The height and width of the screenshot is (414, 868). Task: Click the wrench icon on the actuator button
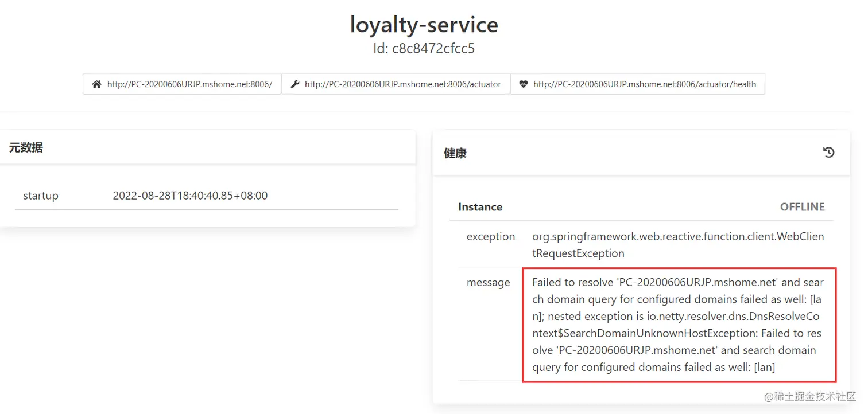click(x=295, y=84)
